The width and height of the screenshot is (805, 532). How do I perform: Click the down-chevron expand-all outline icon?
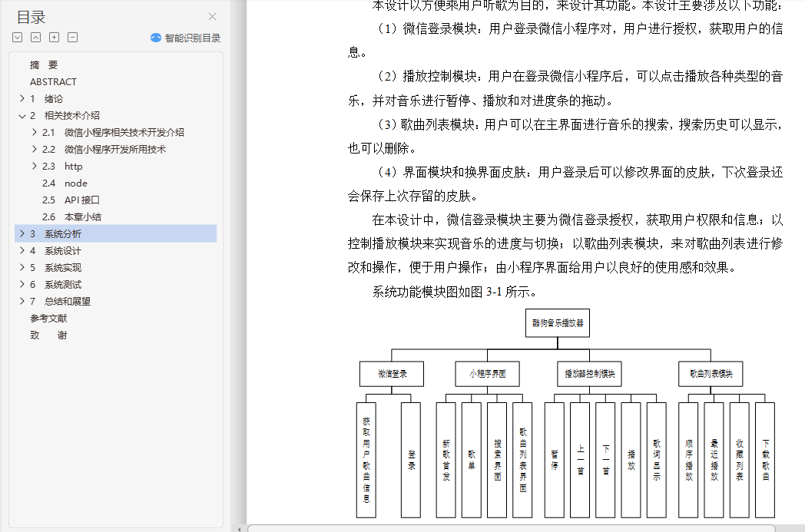click(18, 38)
